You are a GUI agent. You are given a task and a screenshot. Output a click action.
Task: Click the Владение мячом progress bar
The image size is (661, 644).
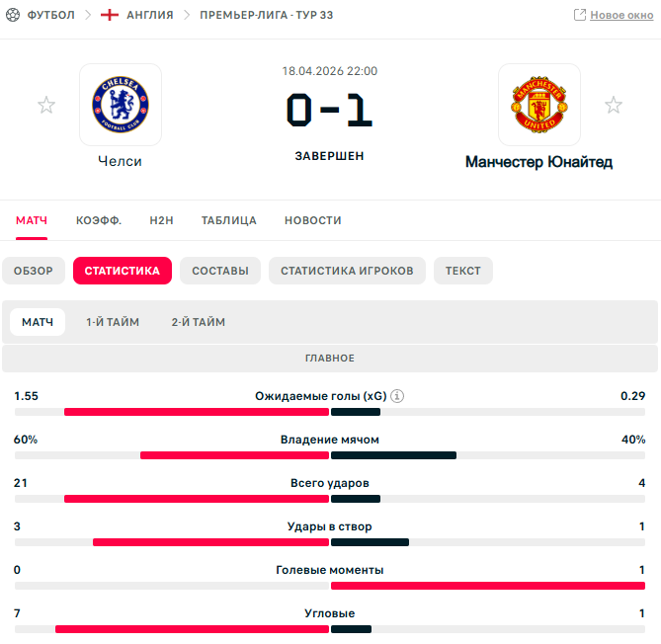[x=330, y=455]
